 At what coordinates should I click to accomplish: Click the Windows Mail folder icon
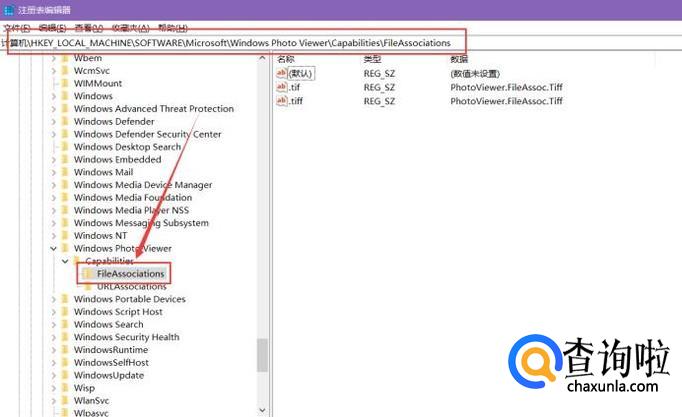65,172
